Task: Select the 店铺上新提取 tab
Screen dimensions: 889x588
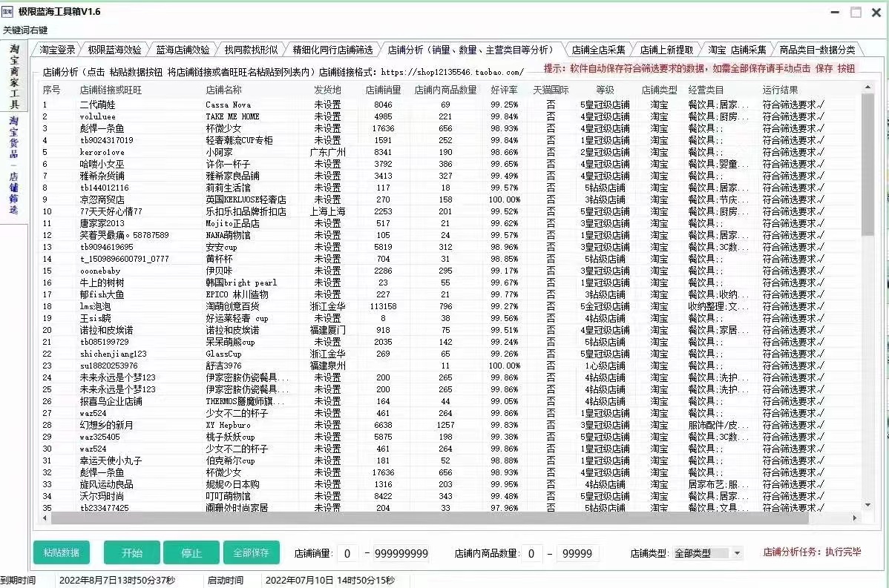Action: click(x=666, y=50)
